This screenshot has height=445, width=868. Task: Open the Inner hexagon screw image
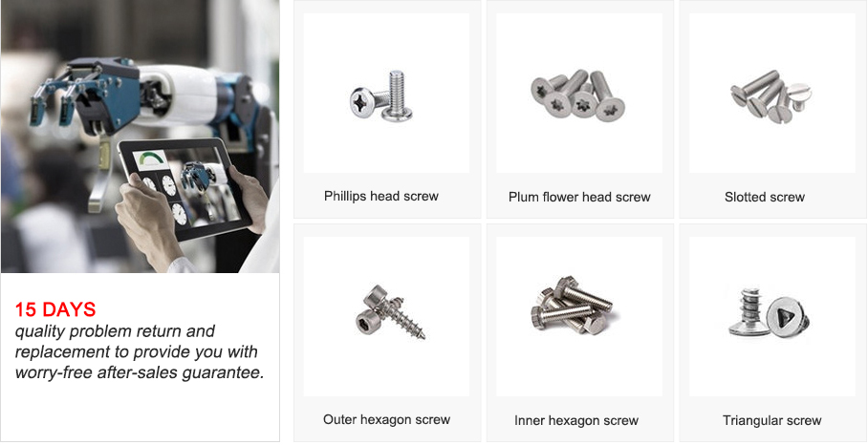point(579,317)
